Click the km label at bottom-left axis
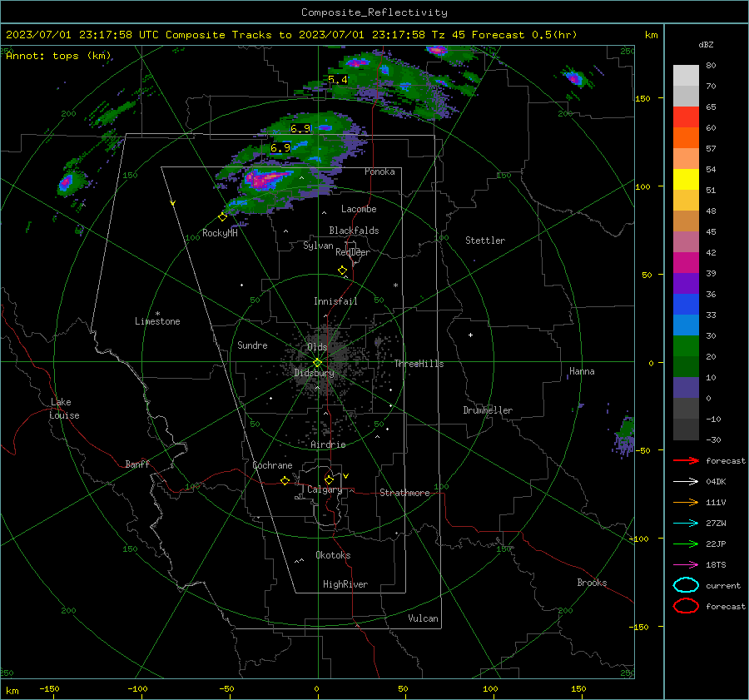749x700 pixels. [12, 691]
